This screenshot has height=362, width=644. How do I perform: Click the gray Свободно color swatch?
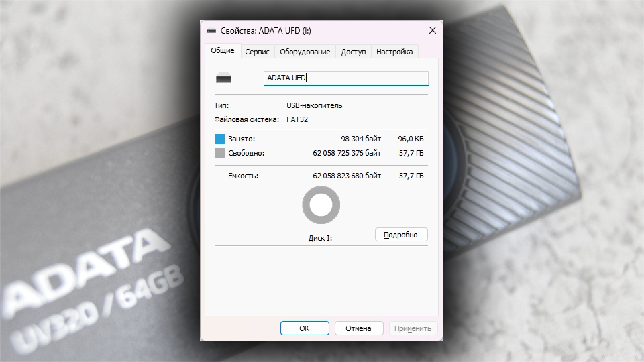[x=220, y=153]
